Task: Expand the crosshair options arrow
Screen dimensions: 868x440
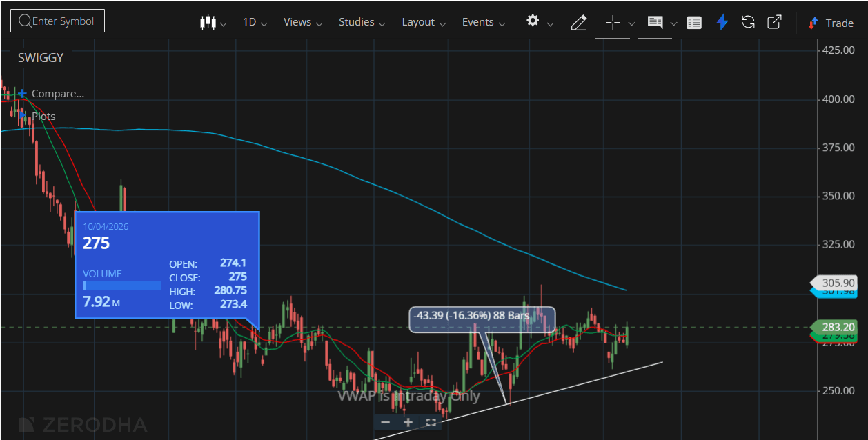Action: tap(631, 24)
